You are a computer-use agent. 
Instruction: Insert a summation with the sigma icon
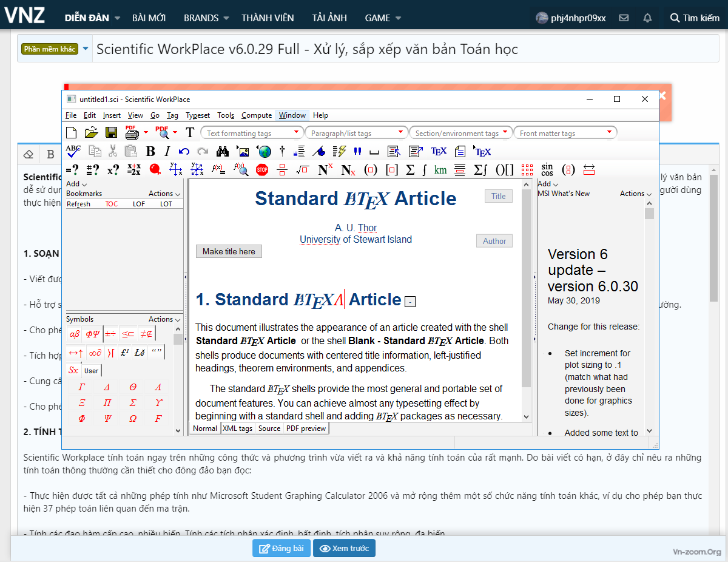point(410,170)
